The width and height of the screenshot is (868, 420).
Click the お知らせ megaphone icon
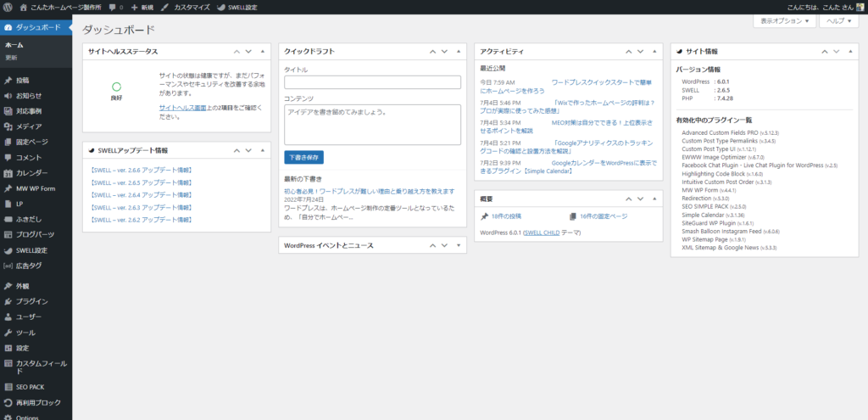(8, 96)
